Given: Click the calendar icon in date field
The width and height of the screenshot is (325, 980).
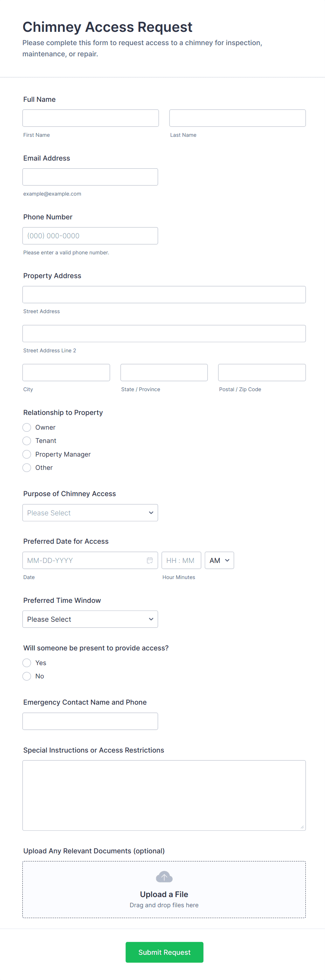Looking at the screenshot, I should click(x=150, y=560).
